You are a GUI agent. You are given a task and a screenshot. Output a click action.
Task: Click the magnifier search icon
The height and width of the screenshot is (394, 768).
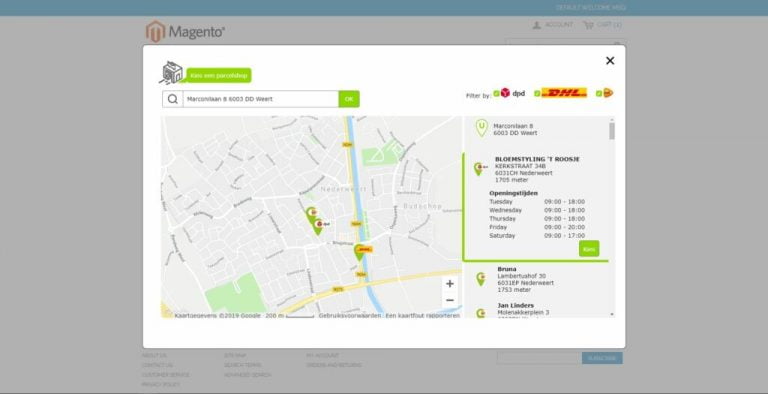click(x=172, y=99)
